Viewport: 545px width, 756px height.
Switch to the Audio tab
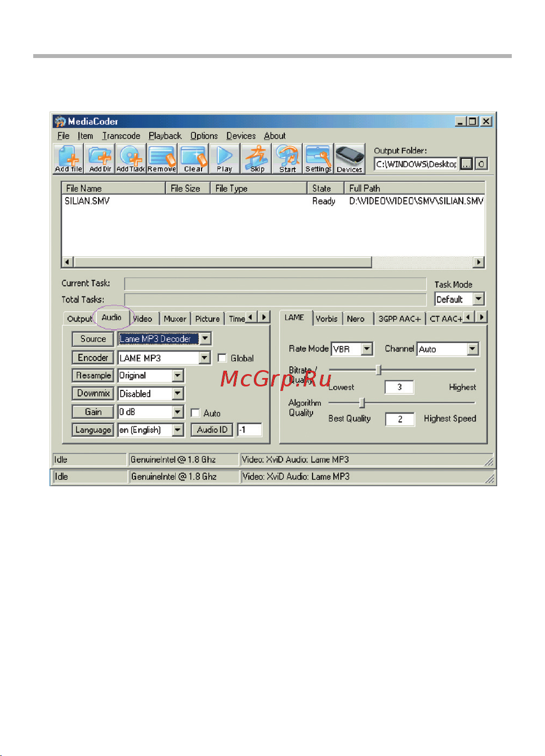click(x=111, y=318)
